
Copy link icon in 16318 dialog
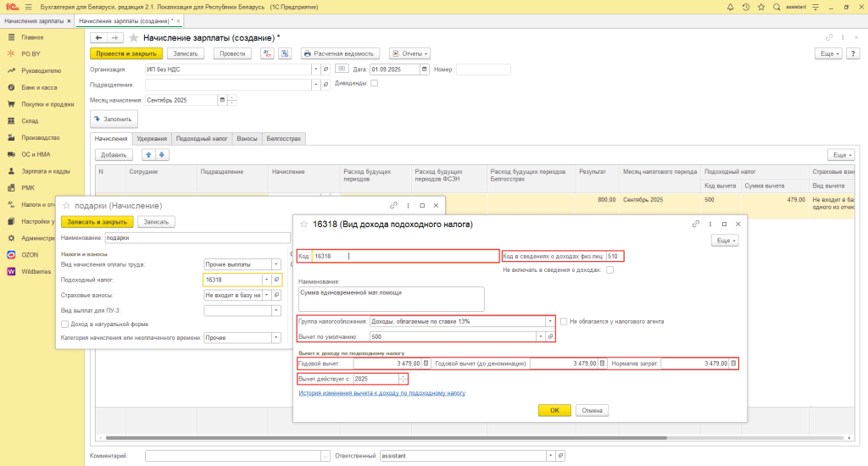pyautogui.click(x=696, y=225)
